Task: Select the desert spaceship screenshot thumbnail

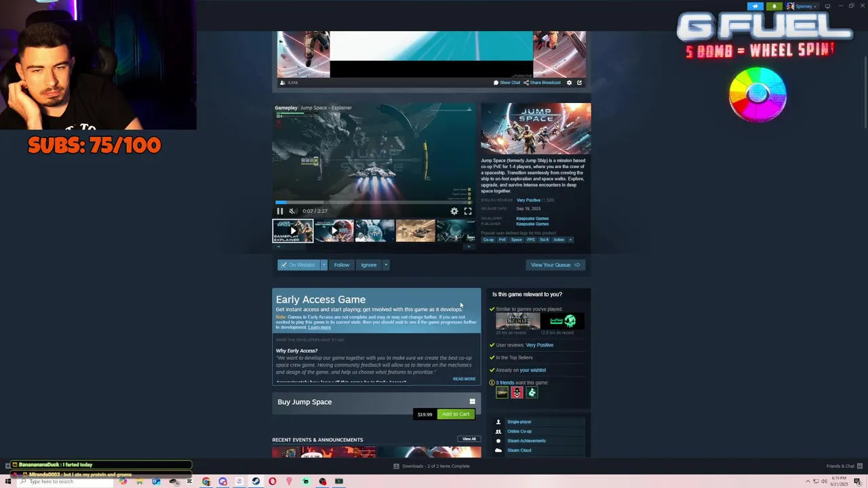Action: pos(415,230)
